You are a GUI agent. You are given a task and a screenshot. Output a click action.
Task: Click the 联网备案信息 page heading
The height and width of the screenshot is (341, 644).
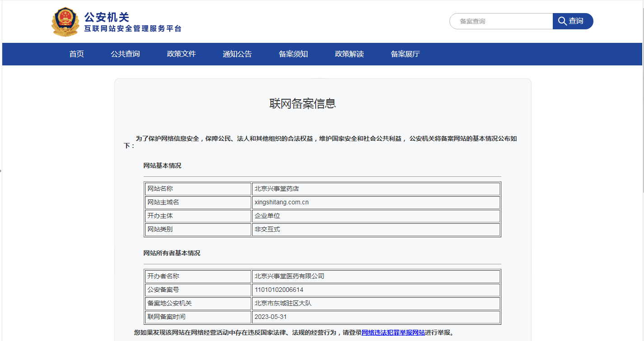click(x=303, y=104)
